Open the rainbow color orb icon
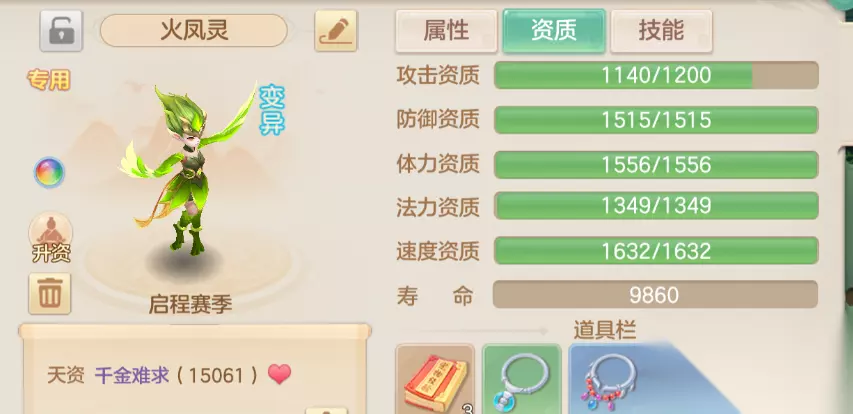The width and height of the screenshot is (853, 414). (50, 172)
